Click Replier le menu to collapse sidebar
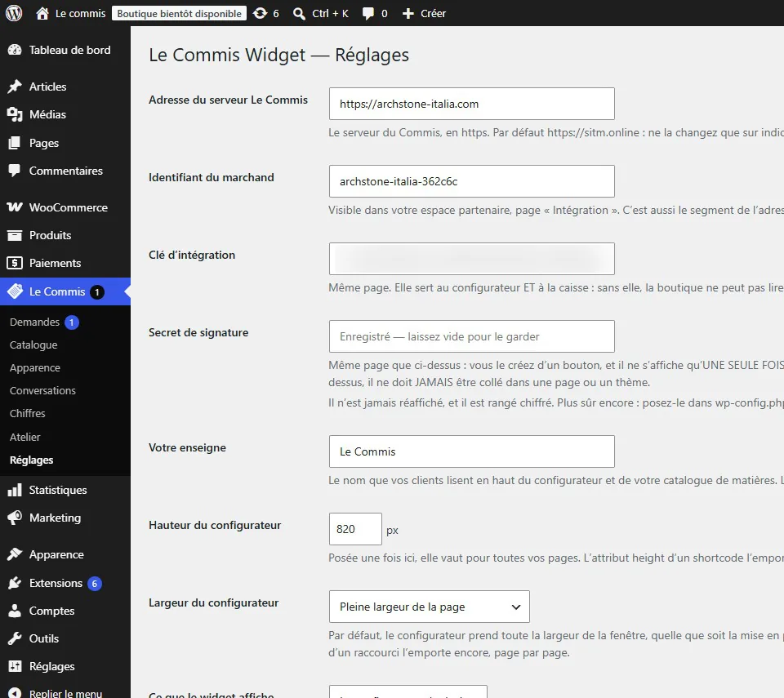Viewport: 784px width, 698px height. point(65,692)
